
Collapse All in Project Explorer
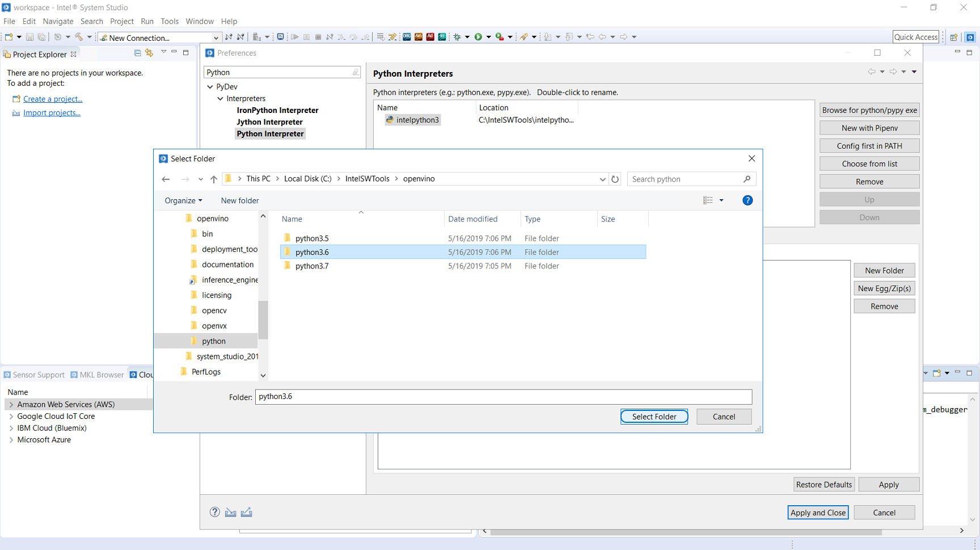pos(137,53)
